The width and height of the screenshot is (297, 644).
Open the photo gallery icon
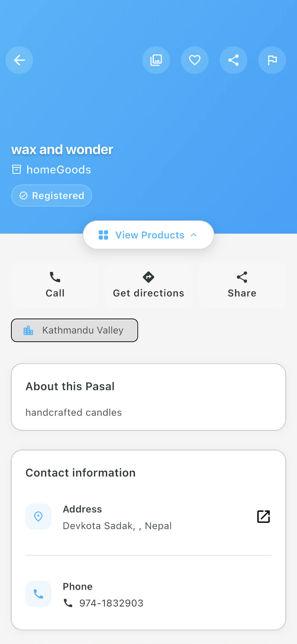(156, 60)
